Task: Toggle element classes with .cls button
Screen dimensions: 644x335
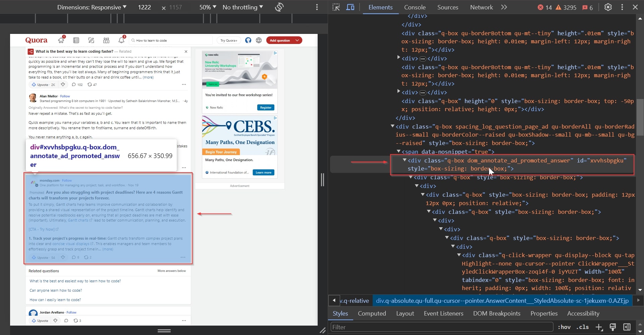Action: click(x=583, y=327)
